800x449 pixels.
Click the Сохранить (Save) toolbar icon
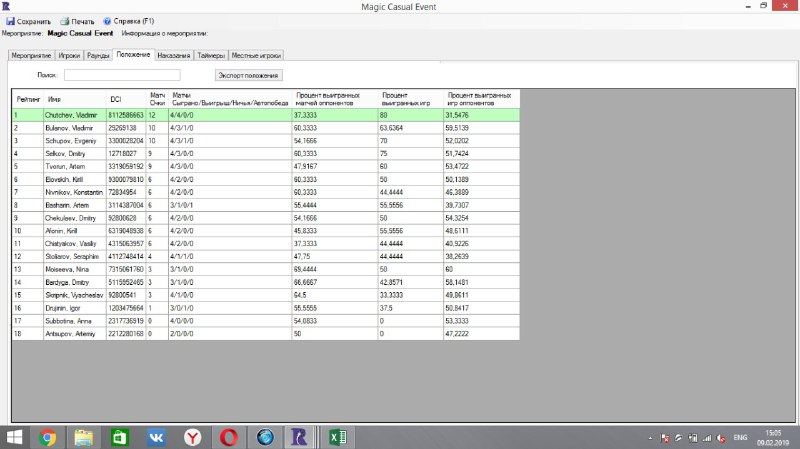(x=9, y=20)
